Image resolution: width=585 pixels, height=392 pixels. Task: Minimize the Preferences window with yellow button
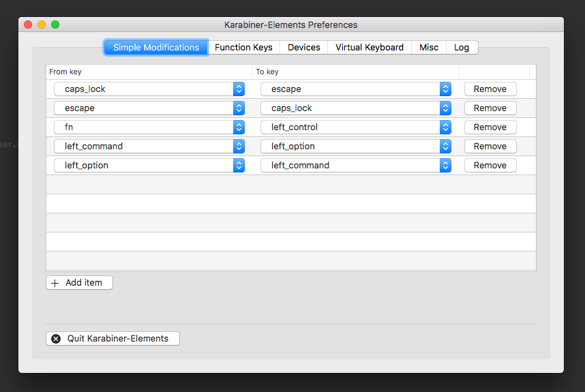(x=42, y=25)
